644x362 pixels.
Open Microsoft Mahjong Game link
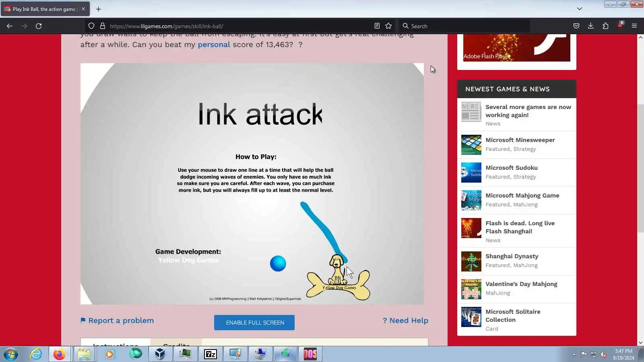522,195
